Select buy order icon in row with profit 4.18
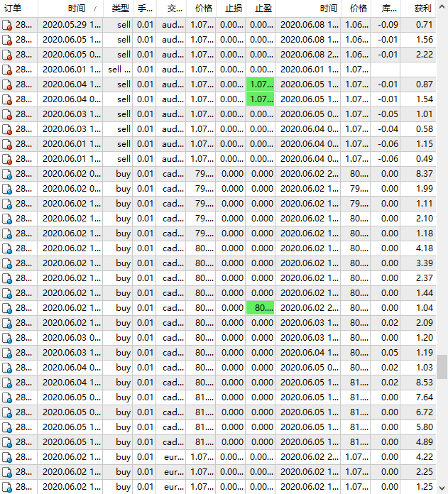448x494 pixels. [7, 248]
